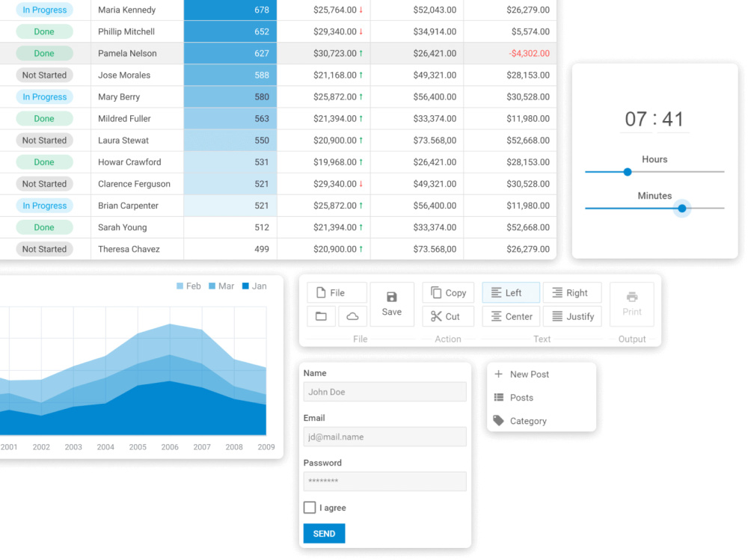Click the File document icon
Image resolution: width=748 pixels, height=560 pixels.
click(x=321, y=292)
